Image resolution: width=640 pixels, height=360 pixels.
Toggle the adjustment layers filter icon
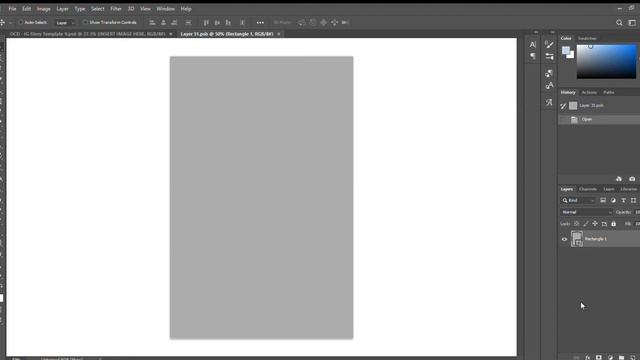[x=613, y=200]
